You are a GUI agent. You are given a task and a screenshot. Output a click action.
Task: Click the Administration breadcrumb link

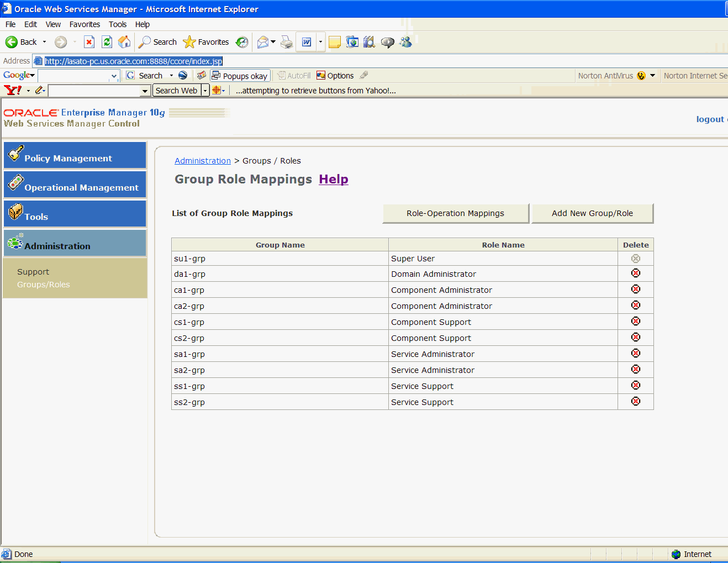point(203,161)
